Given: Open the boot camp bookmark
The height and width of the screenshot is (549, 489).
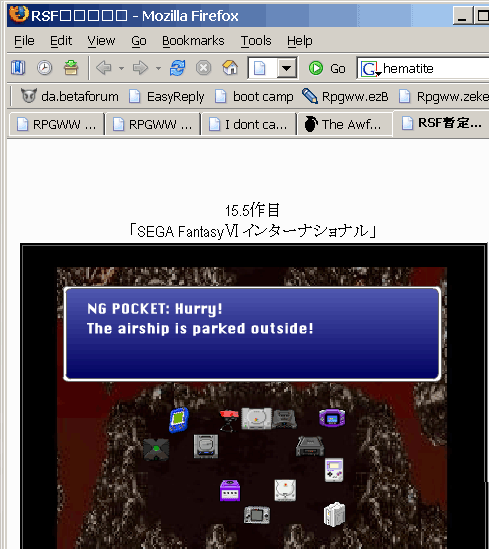Looking at the screenshot, I should coord(254,96).
